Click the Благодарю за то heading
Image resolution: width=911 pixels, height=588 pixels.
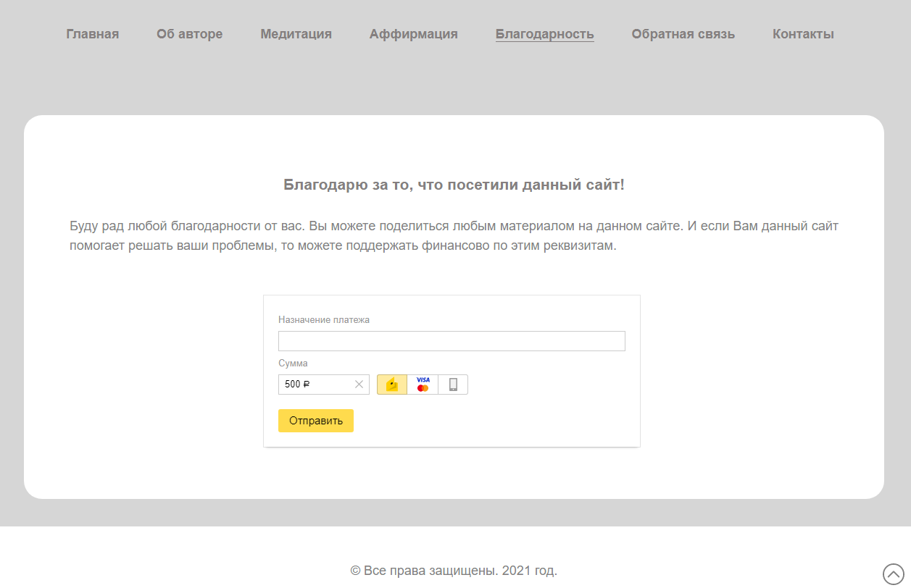click(x=454, y=185)
